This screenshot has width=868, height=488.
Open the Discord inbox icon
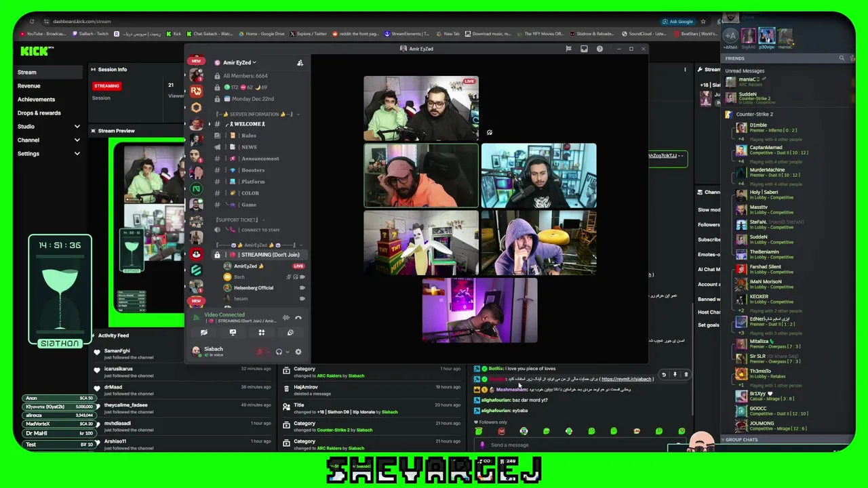584,49
